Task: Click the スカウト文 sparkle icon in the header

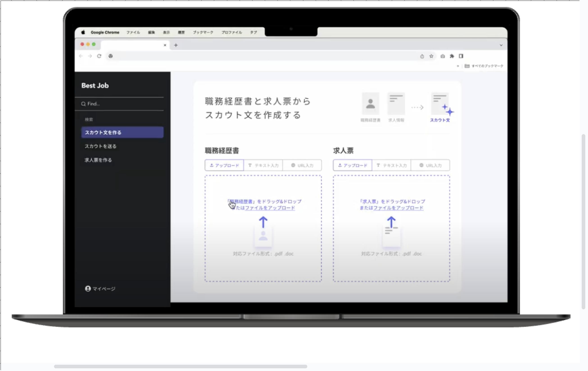Action: (x=448, y=110)
